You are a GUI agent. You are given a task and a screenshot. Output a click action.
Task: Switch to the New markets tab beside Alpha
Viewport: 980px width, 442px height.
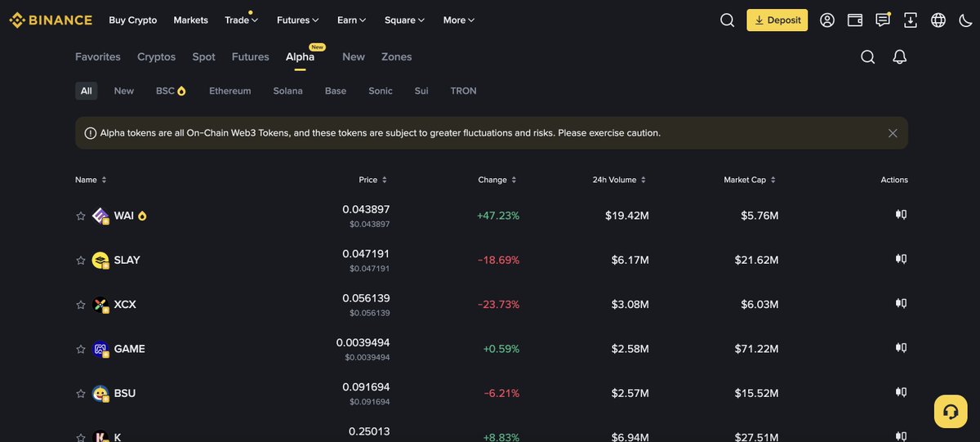[x=354, y=57]
